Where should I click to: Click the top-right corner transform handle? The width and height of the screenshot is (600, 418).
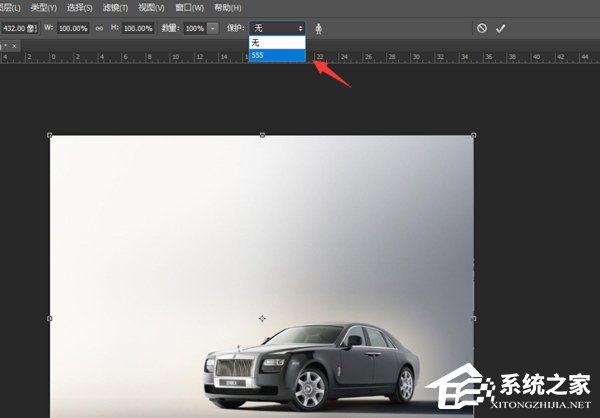(473, 135)
